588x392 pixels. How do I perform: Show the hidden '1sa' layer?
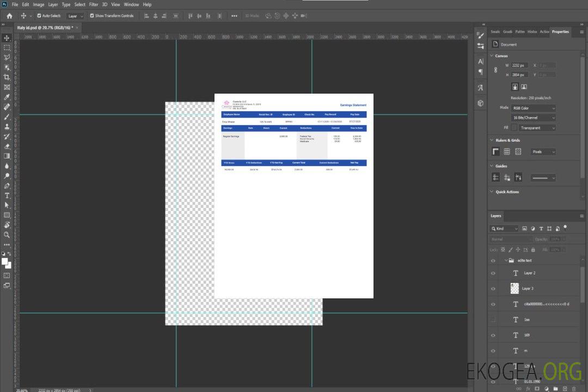tap(493, 320)
